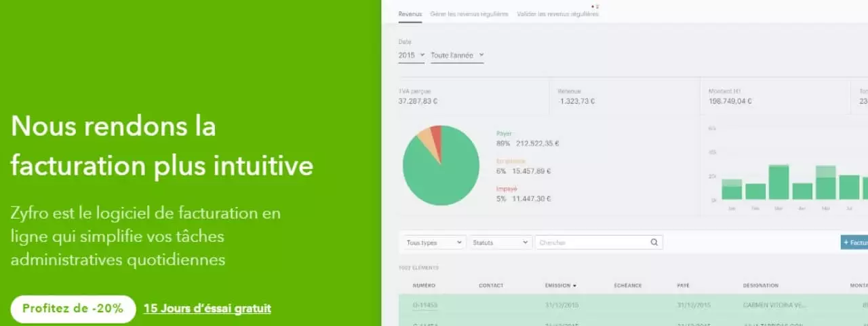Click the blue + Facture button
The width and height of the screenshot is (868, 326).
click(854, 242)
